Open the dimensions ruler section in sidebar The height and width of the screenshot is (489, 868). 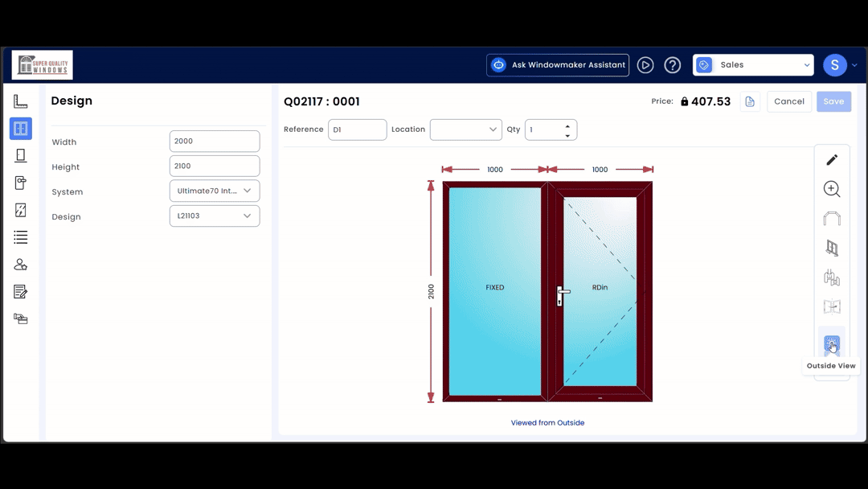coord(20,101)
